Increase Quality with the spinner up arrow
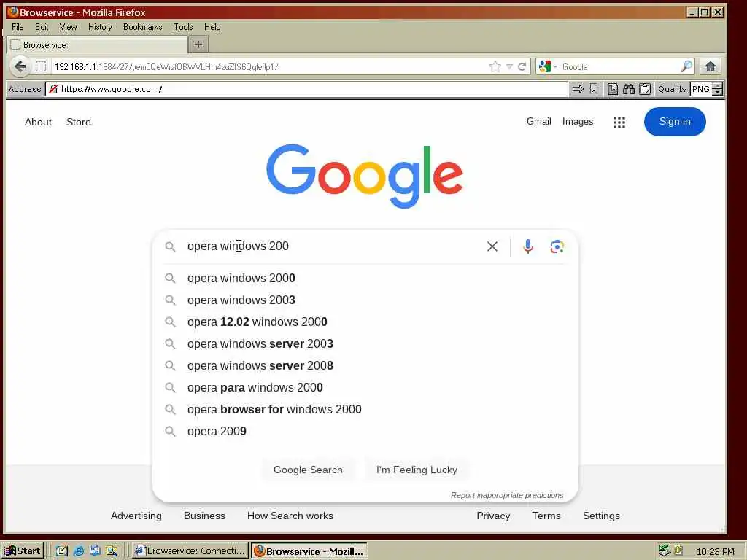 (x=718, y=86)
